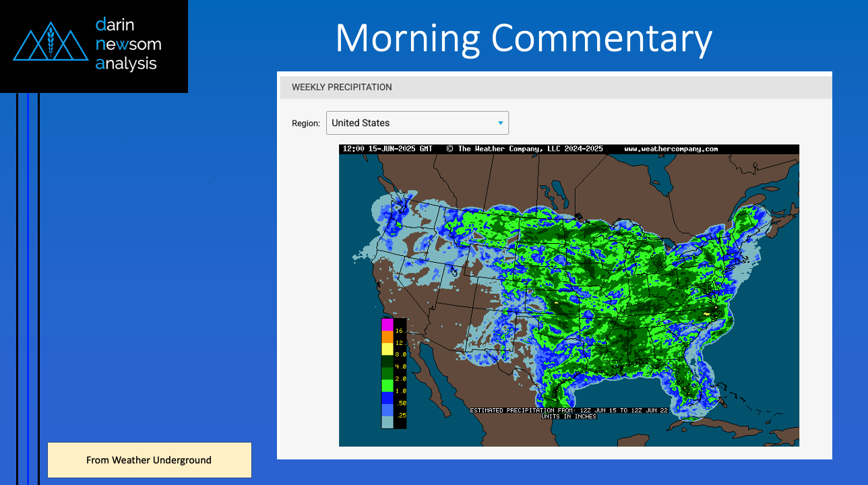Select the WEEKLY PRECIPITATION panel header
Screen dimensions: 868x485
(342, 88)
